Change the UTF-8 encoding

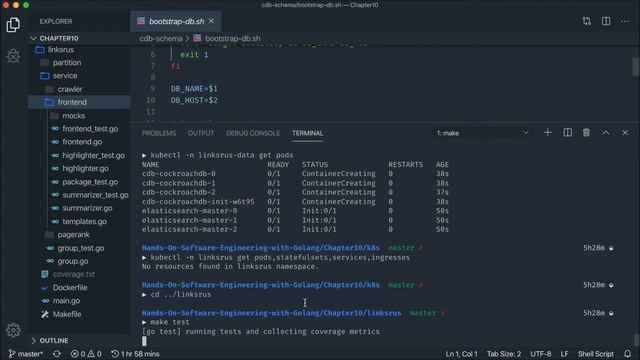pyautogui.click(x=540, y=354)
